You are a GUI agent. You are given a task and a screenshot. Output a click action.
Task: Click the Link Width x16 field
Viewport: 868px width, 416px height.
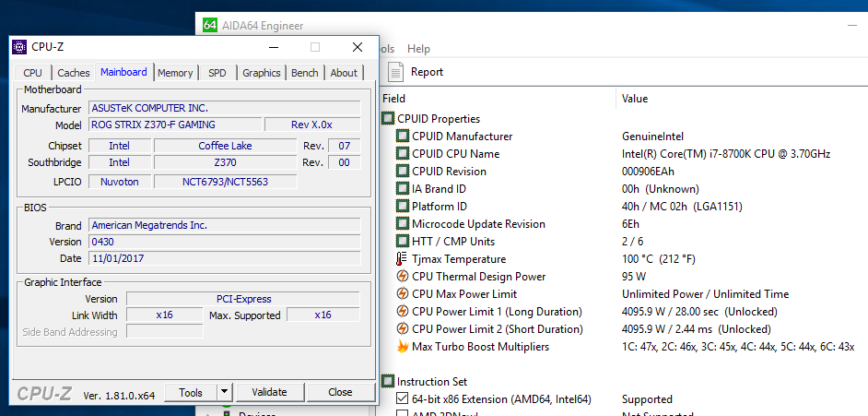tap(164, 315)
